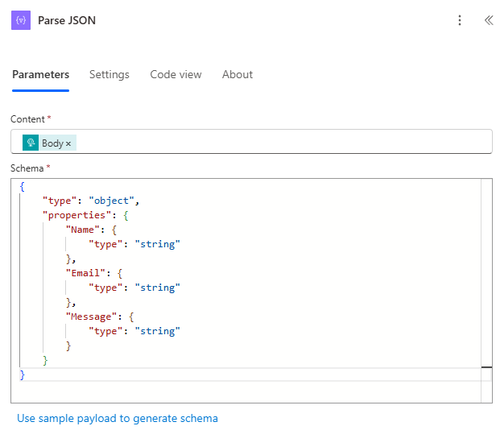Click the Body token's connector icon

point(31,143)
